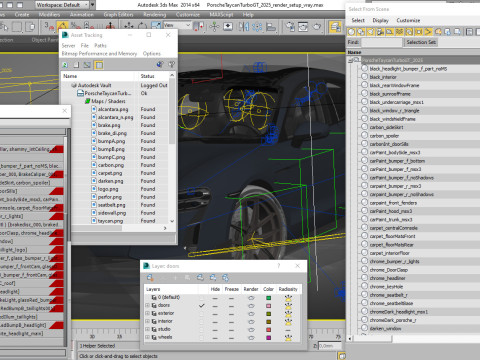Click the Select and Uniform Scale icon

pos(156,26)
